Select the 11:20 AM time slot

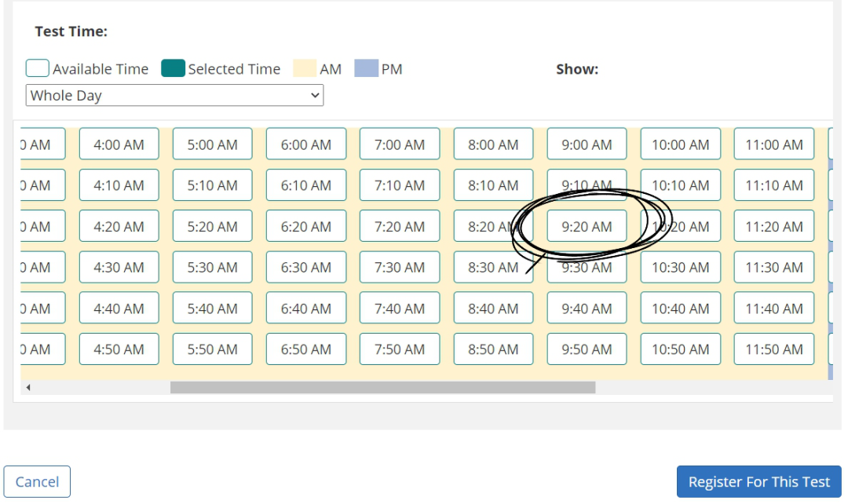[x=773, y=226]
